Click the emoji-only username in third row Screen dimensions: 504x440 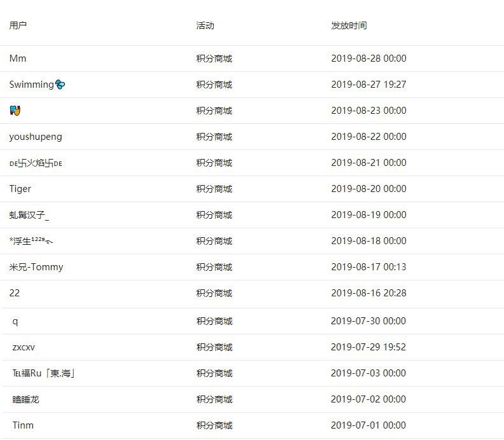click(15, 111)
